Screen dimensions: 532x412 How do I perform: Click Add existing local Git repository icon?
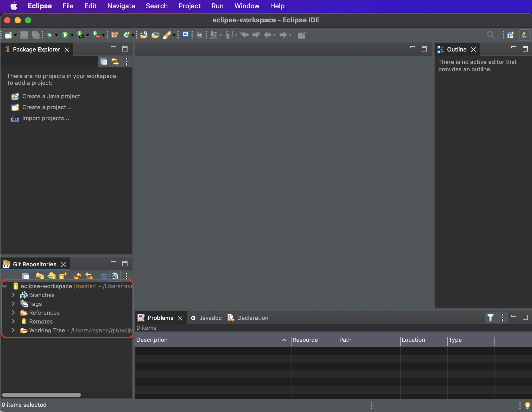[x=40, y=276]
